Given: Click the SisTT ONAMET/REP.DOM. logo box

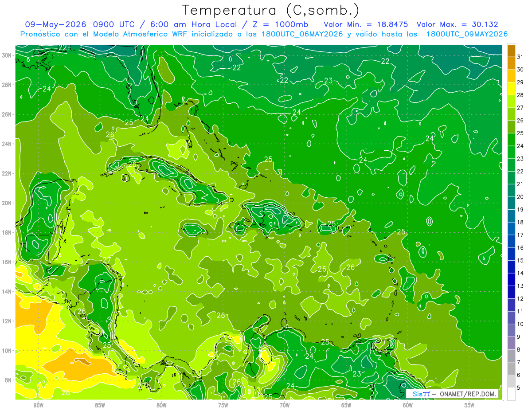Looking at the screenshot, I should [452, 394].
